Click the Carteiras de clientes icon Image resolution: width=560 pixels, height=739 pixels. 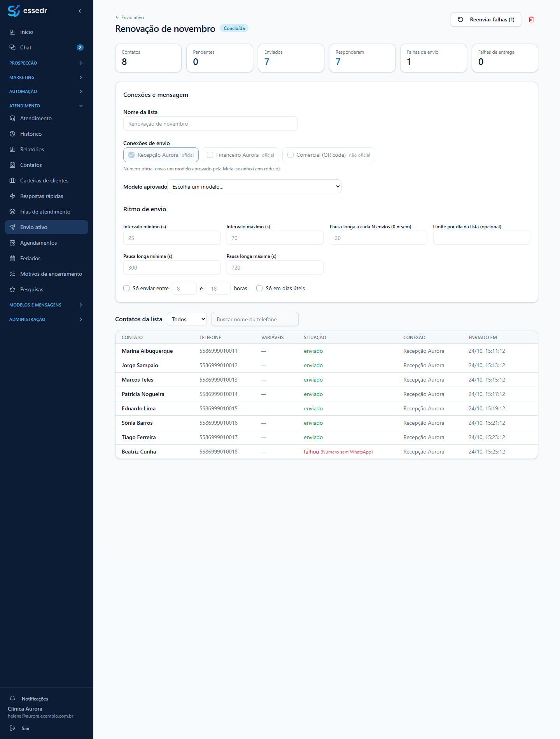click(12, 180)
